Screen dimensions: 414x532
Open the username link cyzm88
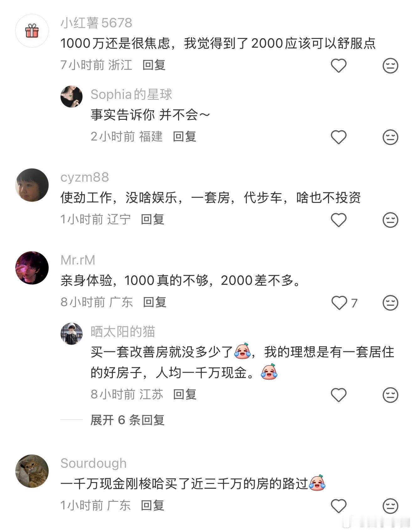tap(85, 177)
